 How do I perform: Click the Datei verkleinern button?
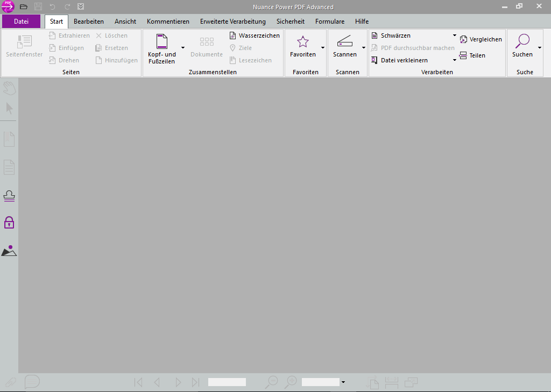[404, 60]
